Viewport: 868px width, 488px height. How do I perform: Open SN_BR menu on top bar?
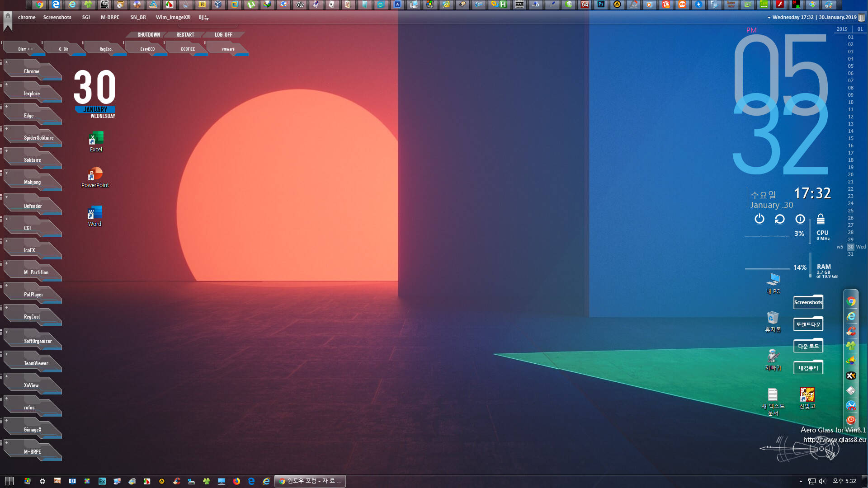coord(138,17)
